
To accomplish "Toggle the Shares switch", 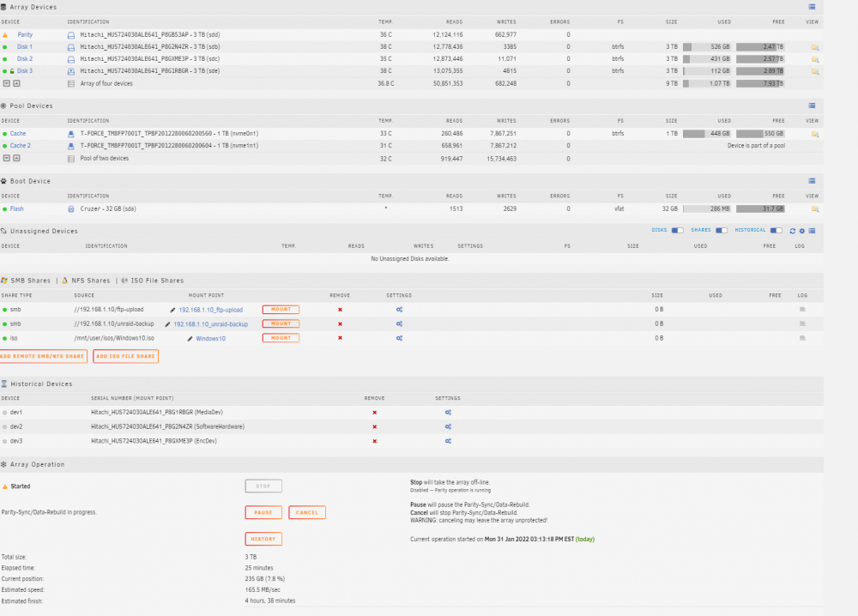I will [x=722, y=230].
